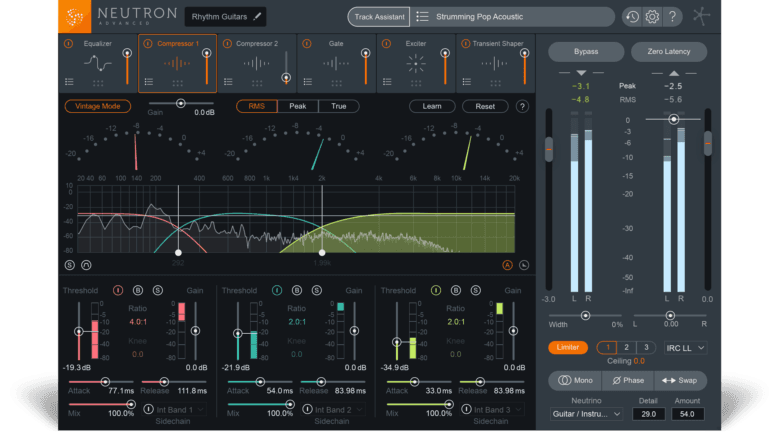Click the Detail value field 29.0
The width and height of the screenshot is (779, 437).
[648, 414]
